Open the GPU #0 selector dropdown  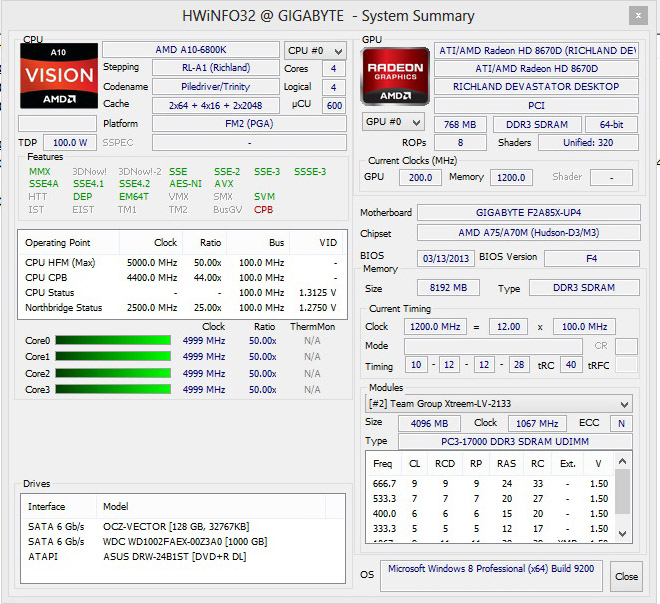coord(393,122)
